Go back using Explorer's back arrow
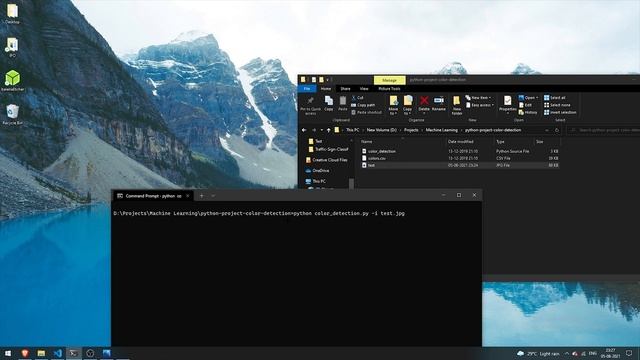The width and height of the screenshot is (640, 360). [304, 130]
